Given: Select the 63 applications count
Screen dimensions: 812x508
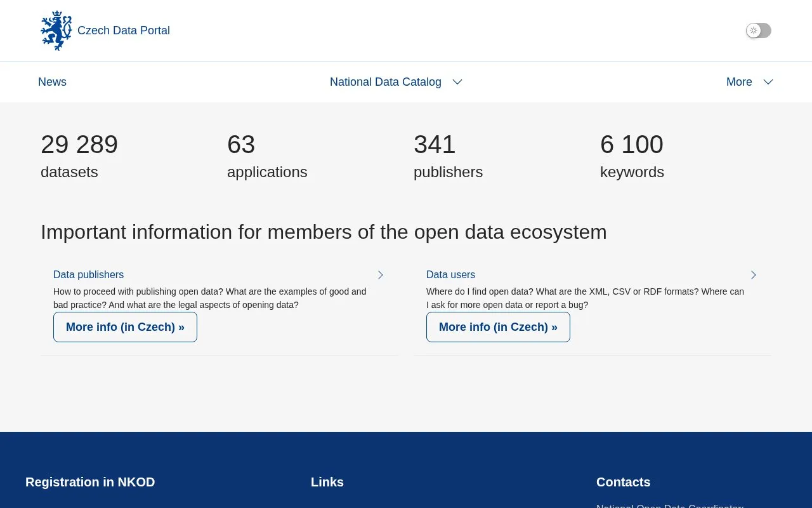Looking at the screenshot, I should [x=241, y=145].
